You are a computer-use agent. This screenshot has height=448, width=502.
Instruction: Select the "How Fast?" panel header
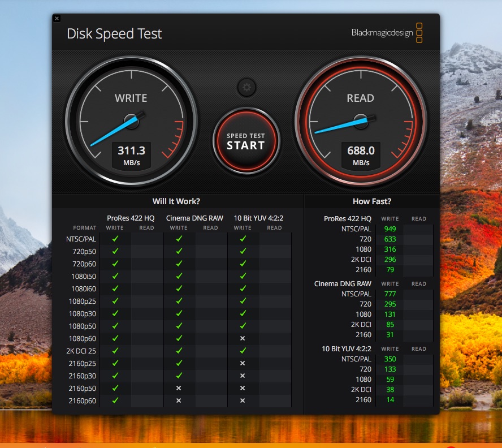(x=371, y=201)
